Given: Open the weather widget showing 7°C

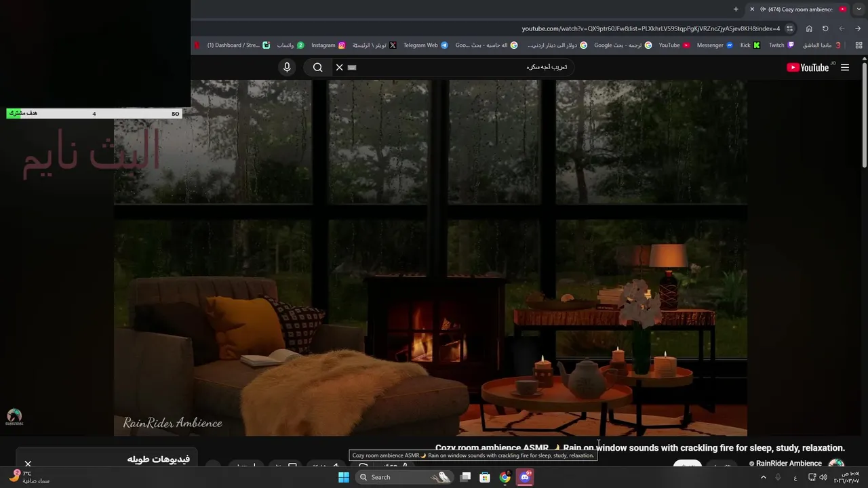Looking at the screenshot, I should (28, 477).
